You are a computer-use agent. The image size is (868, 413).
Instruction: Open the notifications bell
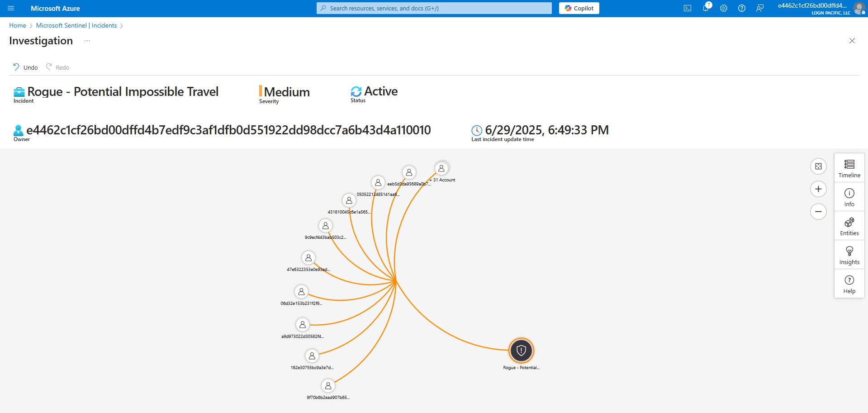(x=705, y=8)
